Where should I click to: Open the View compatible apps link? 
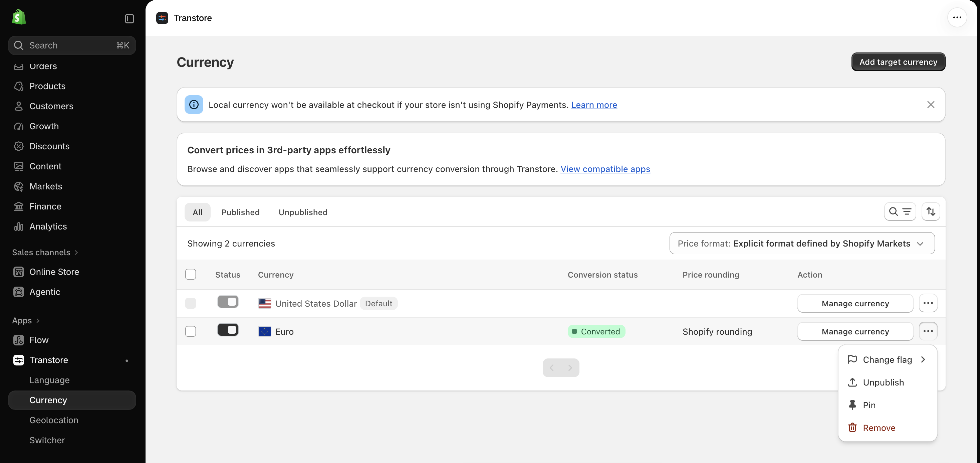click(605, 169)
